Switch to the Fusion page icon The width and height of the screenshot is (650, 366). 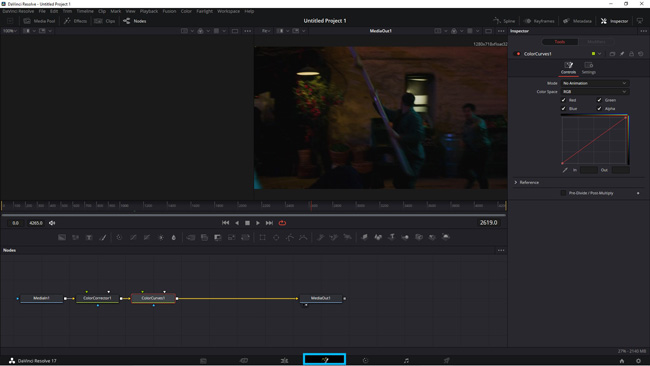tap(325, 360)
